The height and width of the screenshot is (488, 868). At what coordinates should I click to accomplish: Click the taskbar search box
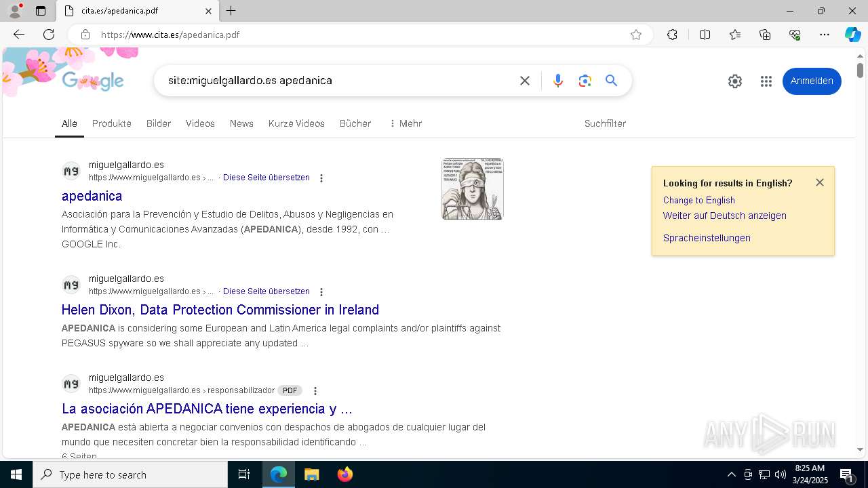pos(130,474)
